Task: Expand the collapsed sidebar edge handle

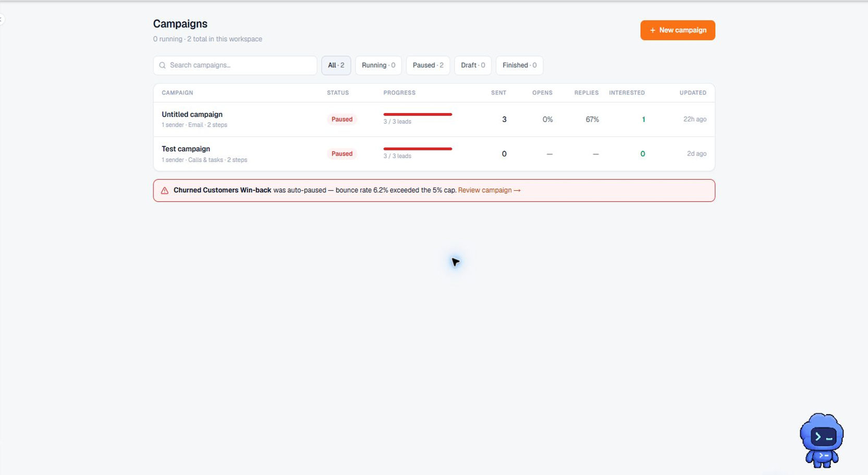Action: click(x=2, y=19)
